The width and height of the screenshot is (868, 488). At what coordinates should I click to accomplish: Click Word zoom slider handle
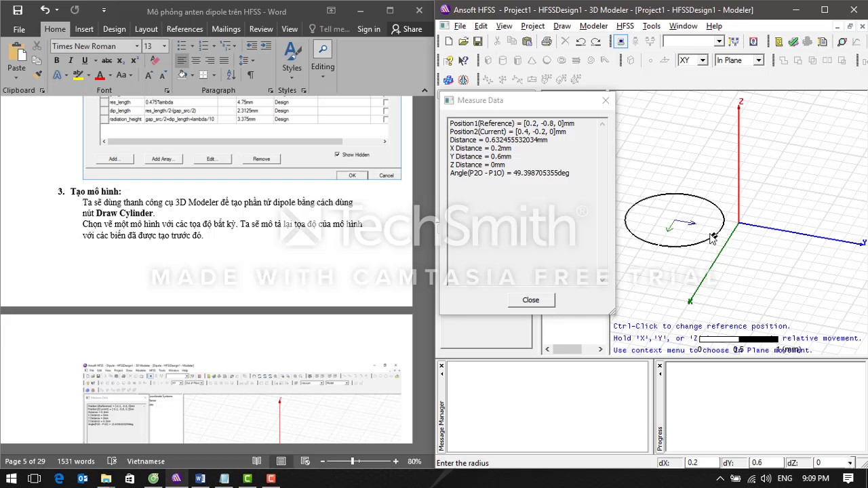tap(353, 462)
